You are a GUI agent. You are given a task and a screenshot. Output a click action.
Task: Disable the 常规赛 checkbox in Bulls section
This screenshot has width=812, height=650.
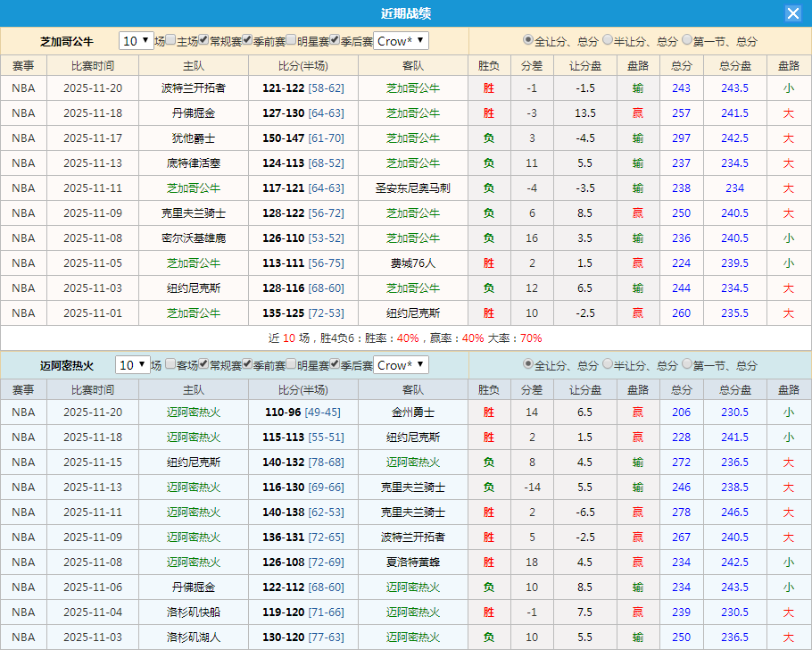tap(203, 39)
